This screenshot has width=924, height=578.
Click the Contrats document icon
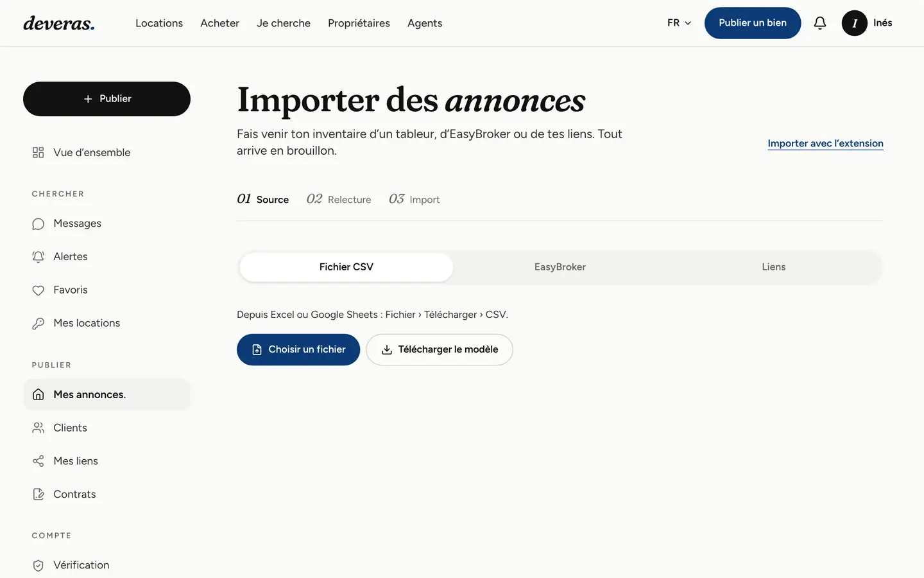38,495
